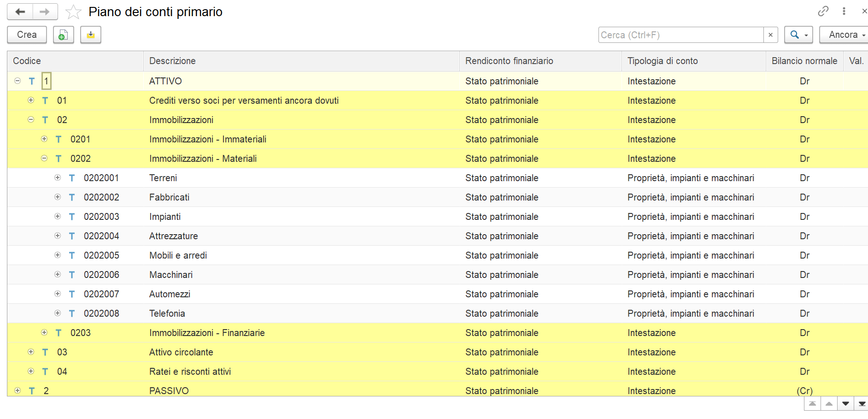The image size is (868, 419).
Task: Go forward with the right arrow button
Action: (x=45, y=12)
